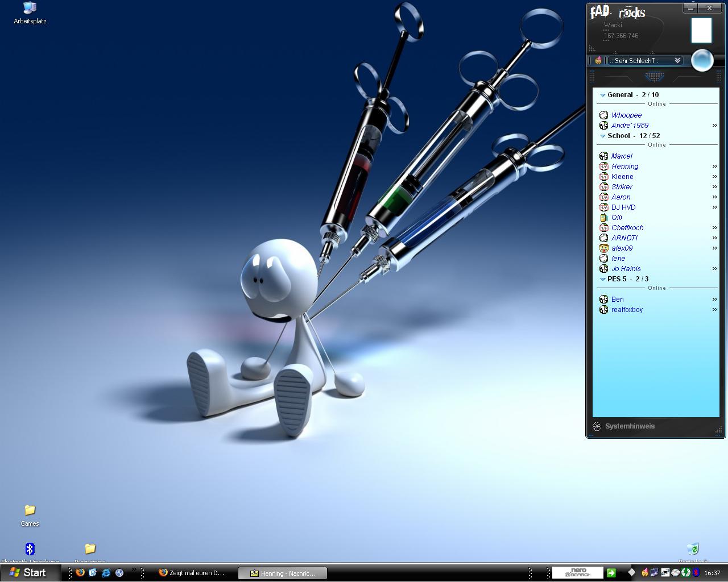This screenshot has height=582, width=728.
Task: Open chat with contact ARNDTI
Action: tap(624, 238)
